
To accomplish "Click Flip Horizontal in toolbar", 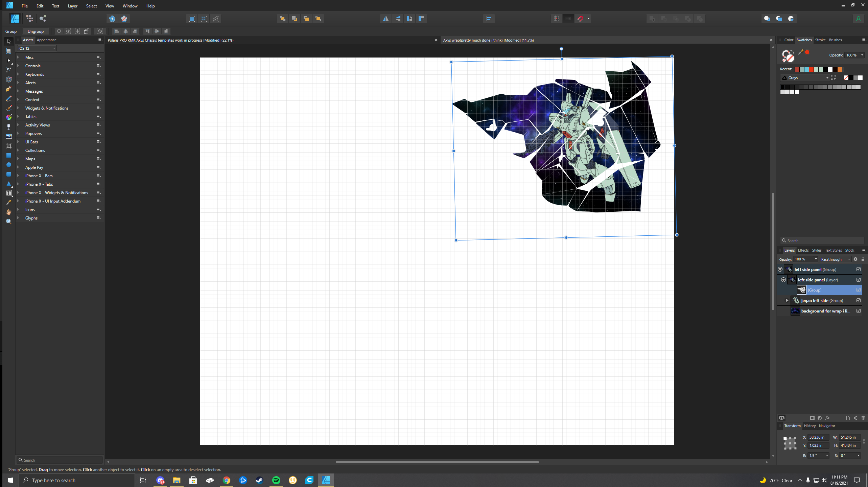I will [x=385, y=19].
